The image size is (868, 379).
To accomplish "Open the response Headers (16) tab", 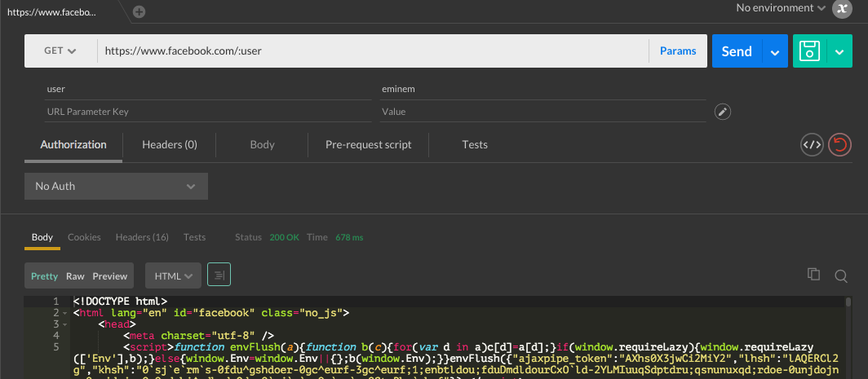I will pyautogui.click(x=142, y=237).
